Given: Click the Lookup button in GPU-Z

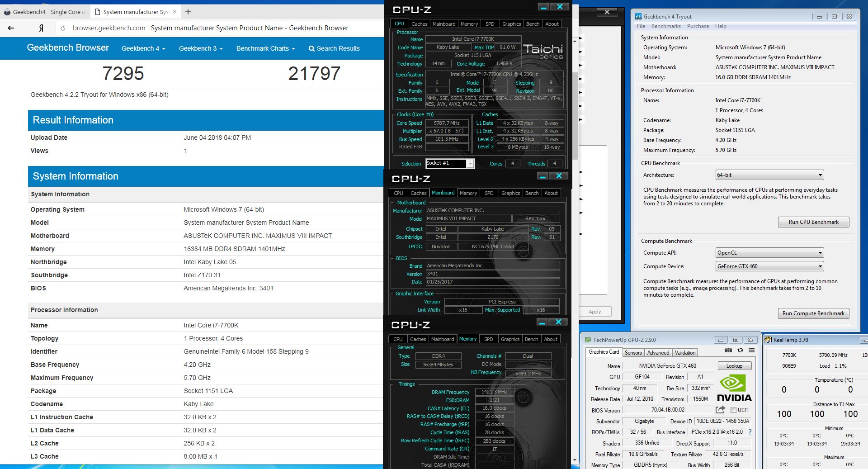Looking at the screenshot, I should (x=734, y=366).
